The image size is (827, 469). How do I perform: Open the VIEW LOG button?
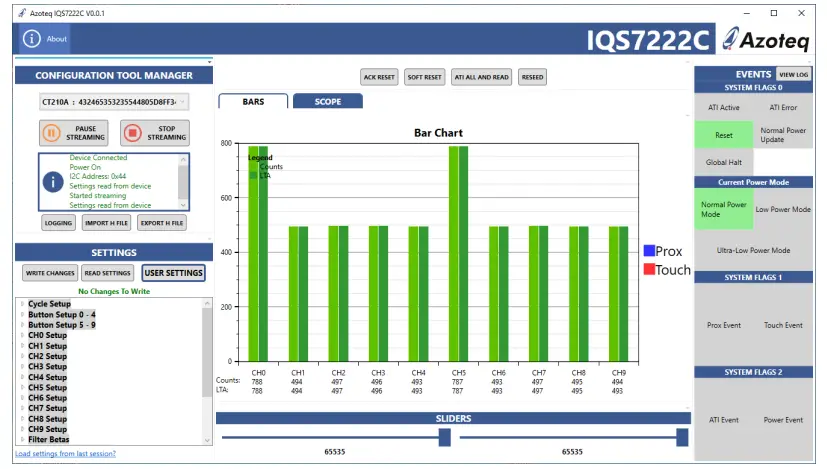click(x=793, y=74)
